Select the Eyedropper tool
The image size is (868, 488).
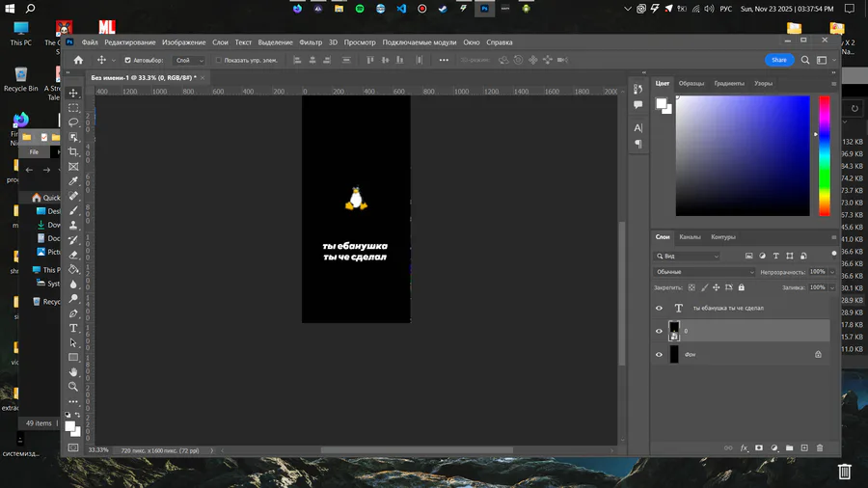point(73,181)
